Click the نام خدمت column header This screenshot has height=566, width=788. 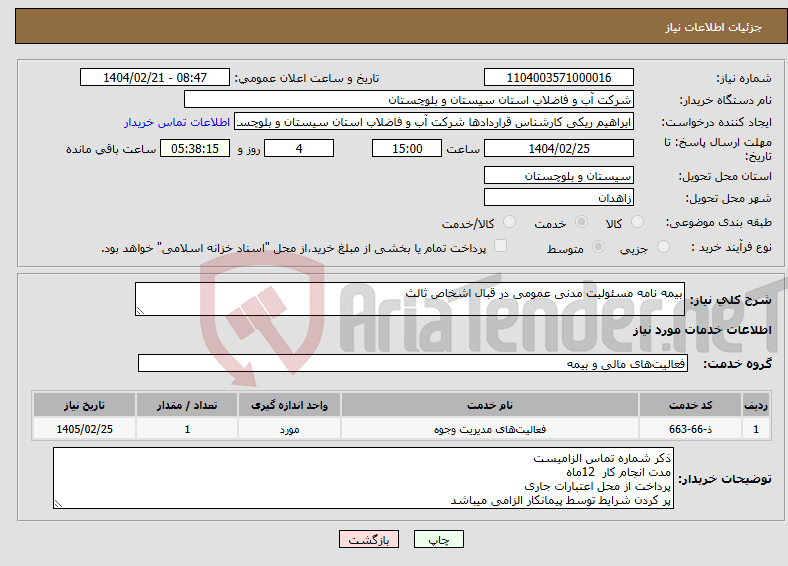pyautogui.click(x=489, y=405)
